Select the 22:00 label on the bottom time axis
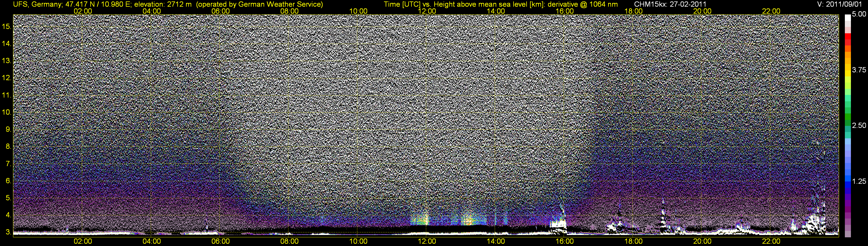Screen dimensions: 868x246 (771, 241)
